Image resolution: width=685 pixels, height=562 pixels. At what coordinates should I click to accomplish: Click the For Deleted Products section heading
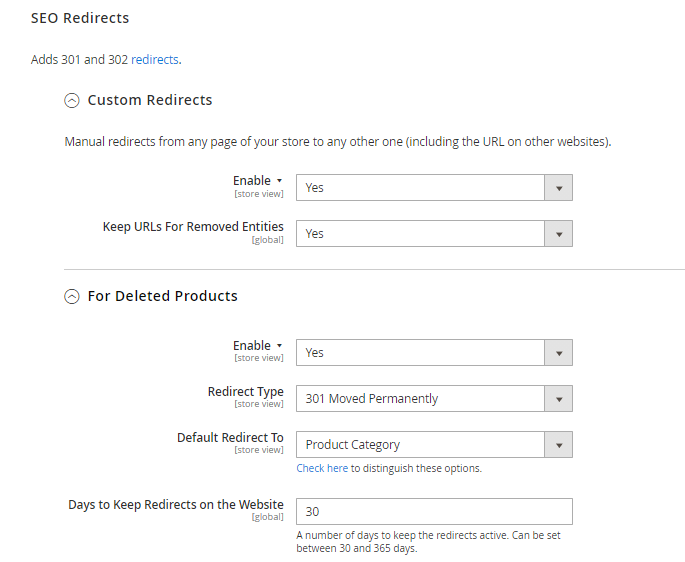[162, 296]
